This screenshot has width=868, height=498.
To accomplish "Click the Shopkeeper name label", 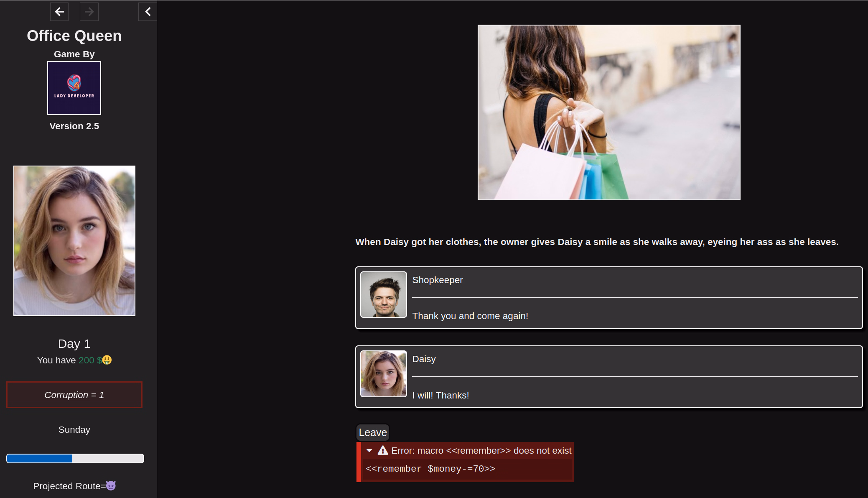I will coord(438,280).
